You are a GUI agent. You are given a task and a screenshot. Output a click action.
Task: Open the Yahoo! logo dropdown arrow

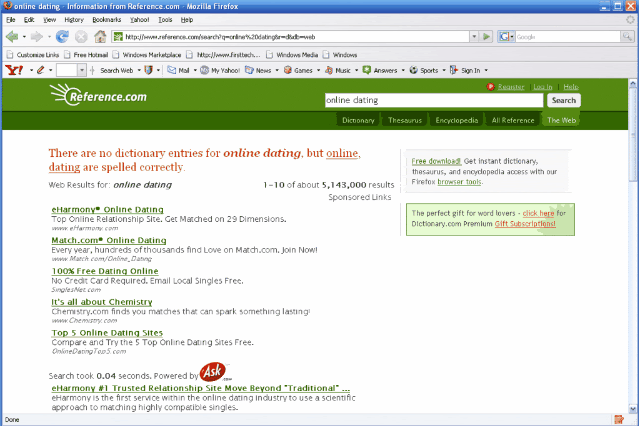(31, 70)
